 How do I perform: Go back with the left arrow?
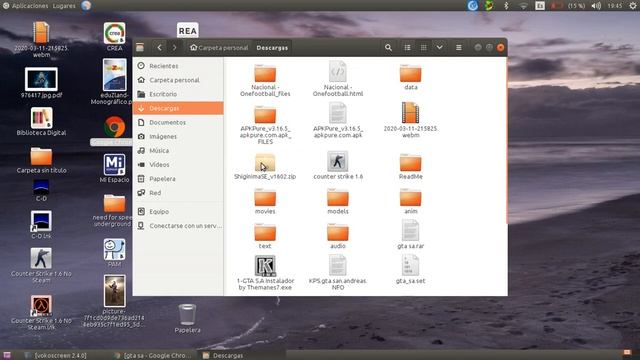coord(160,48)
